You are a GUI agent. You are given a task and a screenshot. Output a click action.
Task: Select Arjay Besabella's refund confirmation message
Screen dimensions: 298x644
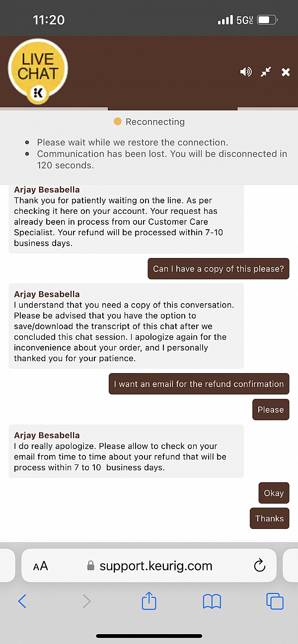tap(126, 451)
